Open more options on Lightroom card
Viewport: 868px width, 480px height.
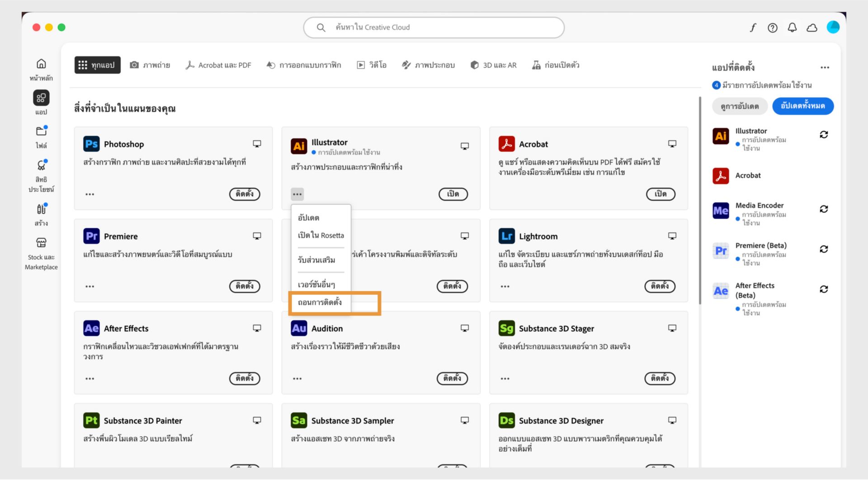(505, 287)
